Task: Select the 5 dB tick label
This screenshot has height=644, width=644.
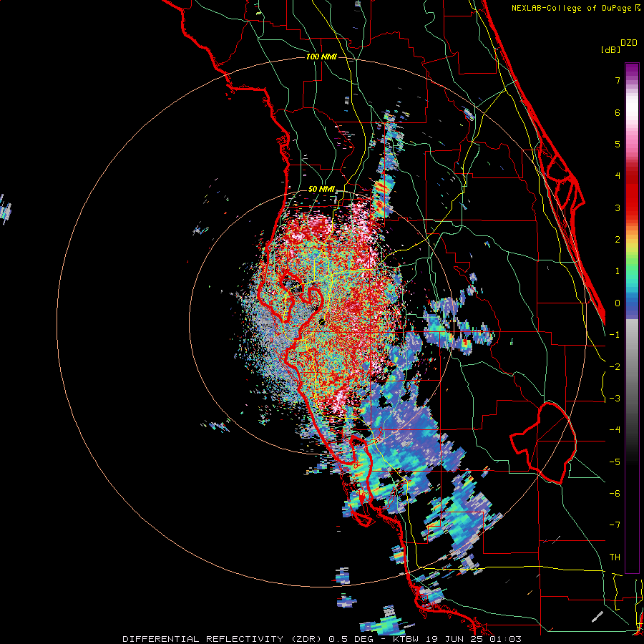Action: tap(618, 144)
